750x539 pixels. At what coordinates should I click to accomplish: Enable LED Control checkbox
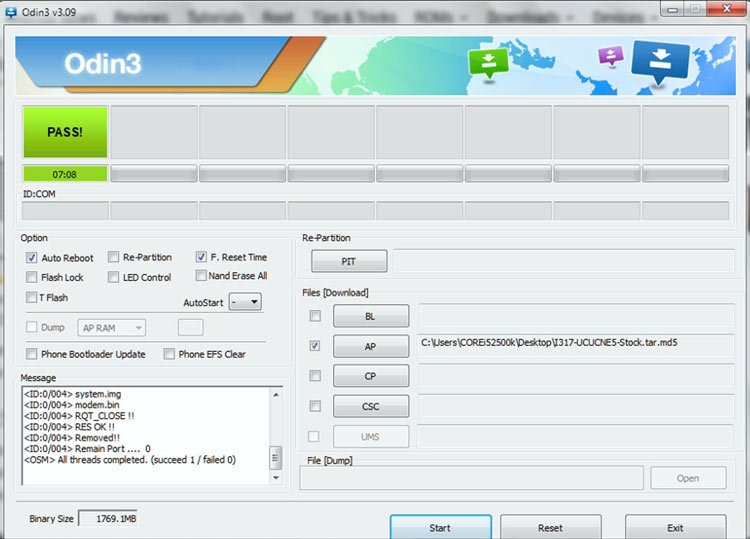(113, 277)
